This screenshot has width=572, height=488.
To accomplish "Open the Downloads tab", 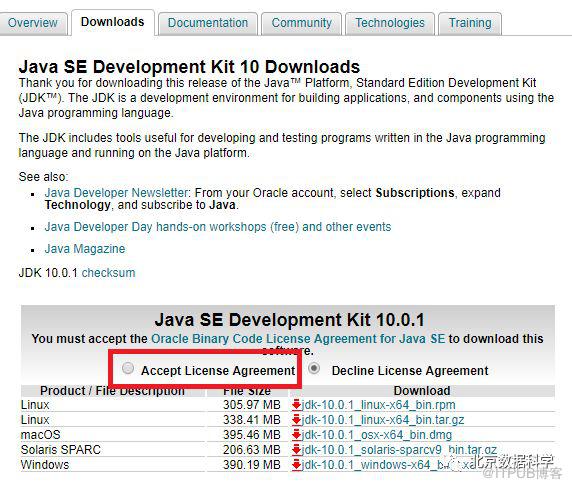I will click(x=112, y=22).
